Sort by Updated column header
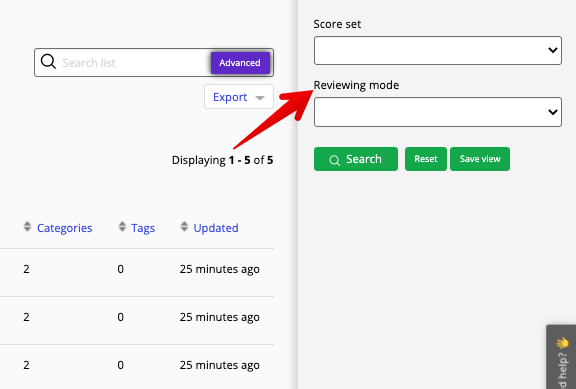This screenshot has width=576, height=389. pyautogui.click(x=216, y=228)
